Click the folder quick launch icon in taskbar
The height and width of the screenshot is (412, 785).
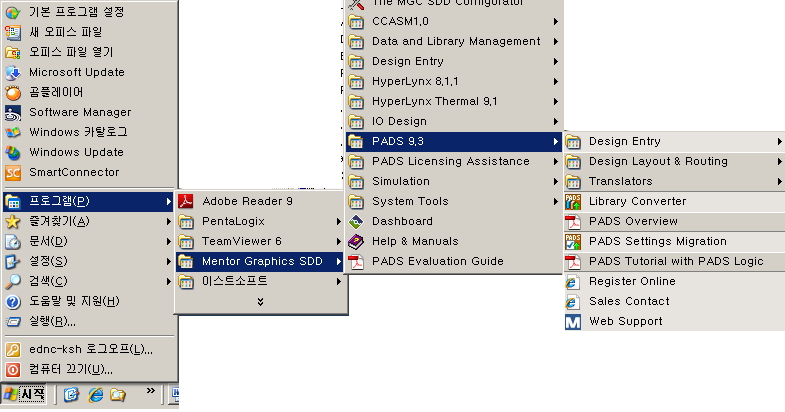[118, 395]
